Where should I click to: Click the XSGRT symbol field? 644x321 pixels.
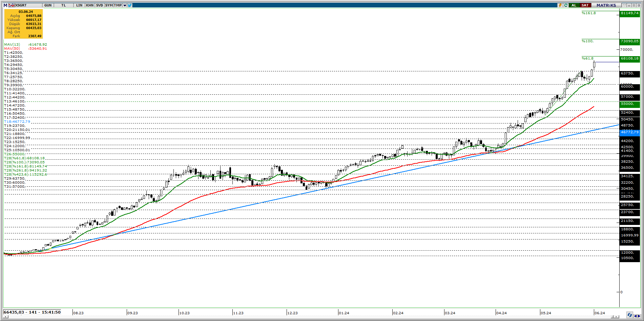coord(28,5)
